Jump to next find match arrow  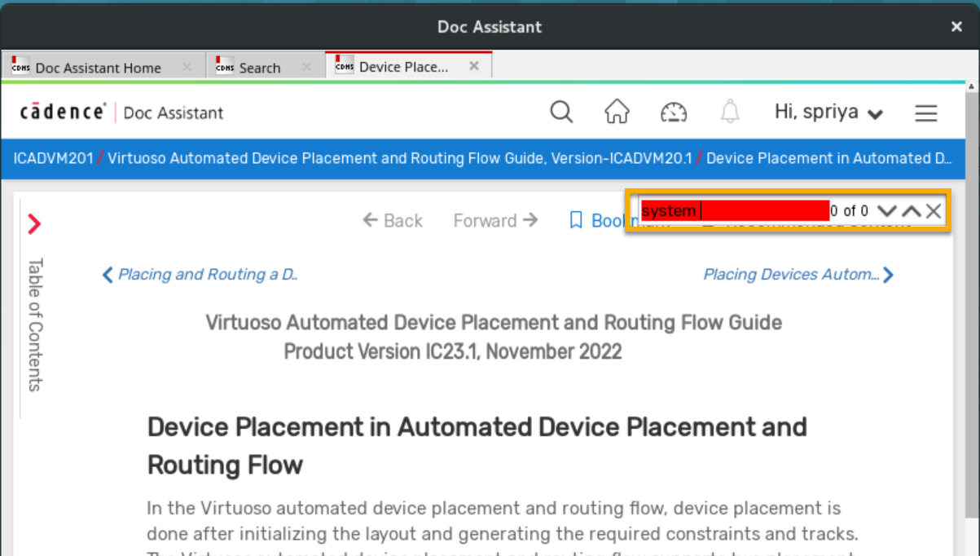pyautogui.click(x=887, y=211)
